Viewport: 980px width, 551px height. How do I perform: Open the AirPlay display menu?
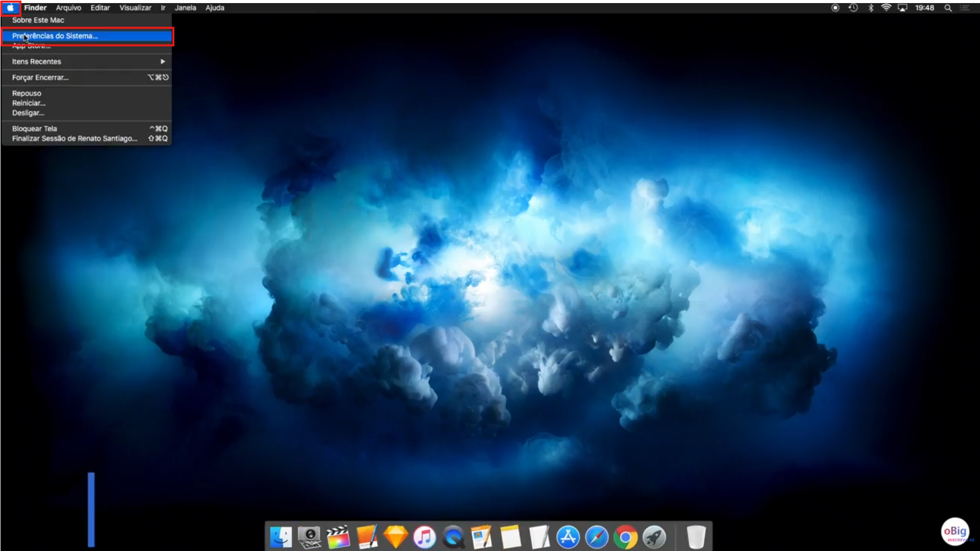(x=903, y=7)
